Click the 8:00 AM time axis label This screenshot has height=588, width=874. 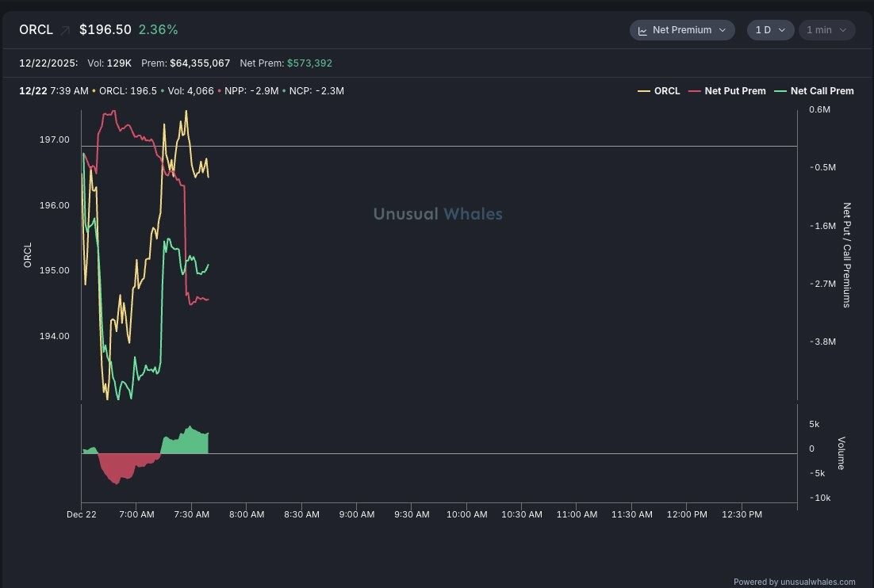click(x=247, y=514)
